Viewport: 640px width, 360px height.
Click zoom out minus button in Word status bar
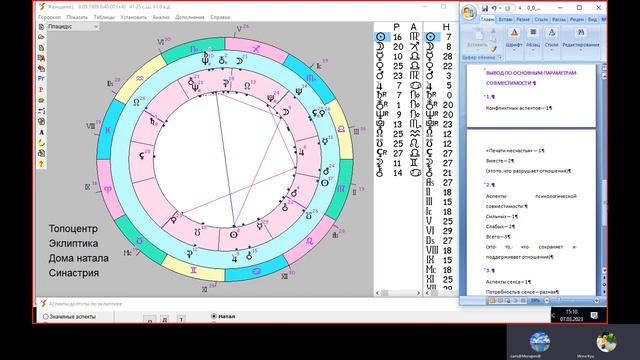pos(547,301)
